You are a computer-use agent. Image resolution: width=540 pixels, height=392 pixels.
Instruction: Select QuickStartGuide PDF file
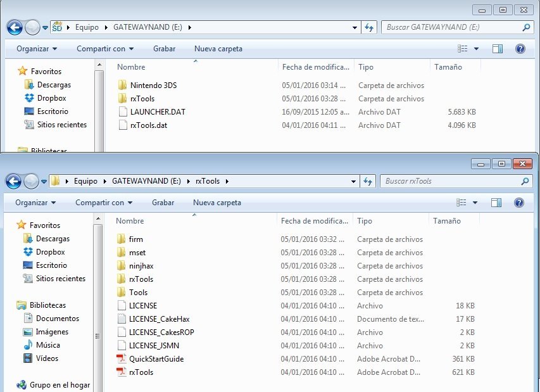point(150,359)
